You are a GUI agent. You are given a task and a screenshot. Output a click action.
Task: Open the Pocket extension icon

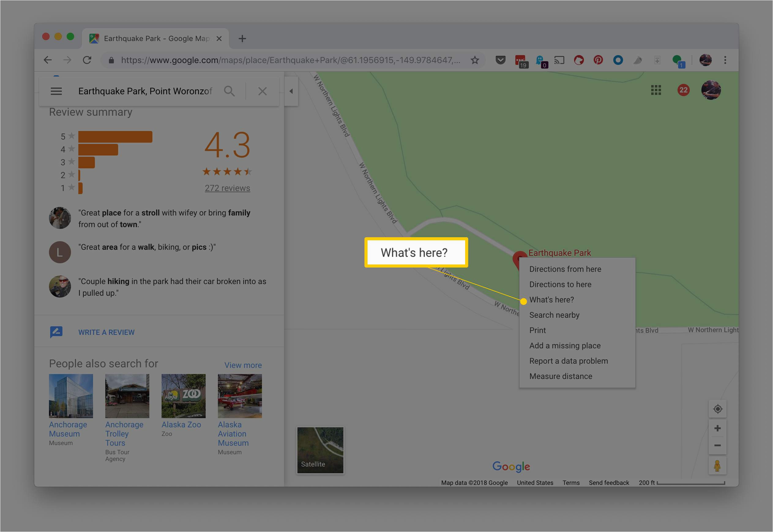click(500, 60)
